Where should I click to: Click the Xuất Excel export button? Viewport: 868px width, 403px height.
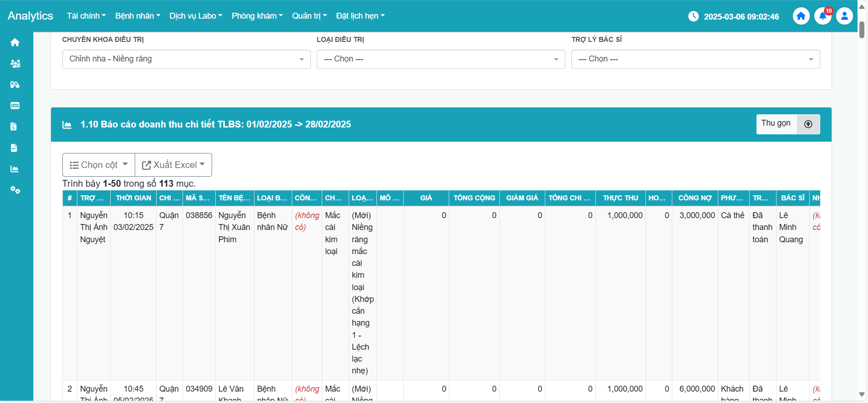point(173,165)
